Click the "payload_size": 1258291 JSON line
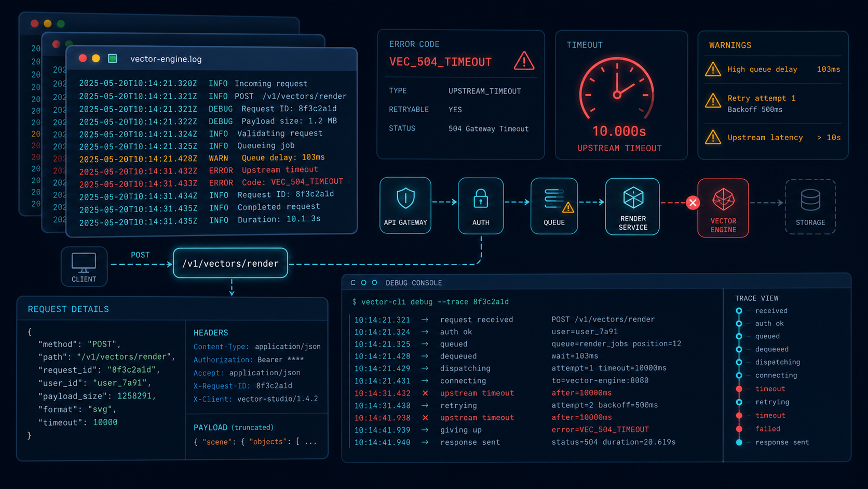This screenshot has width=868, height=489. click(x=97, y=396)
